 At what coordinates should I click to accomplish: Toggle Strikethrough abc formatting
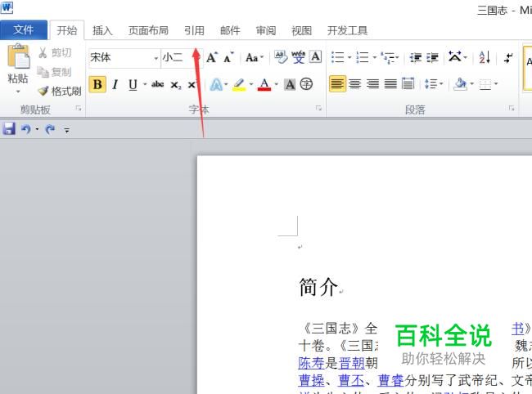[158, 84]
